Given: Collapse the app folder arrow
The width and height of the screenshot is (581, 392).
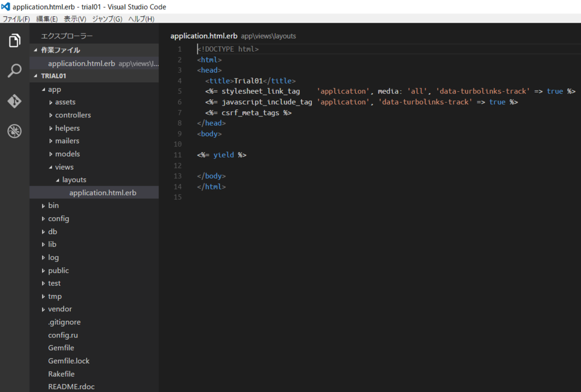Looking at the screenshot, I should 43,90.
